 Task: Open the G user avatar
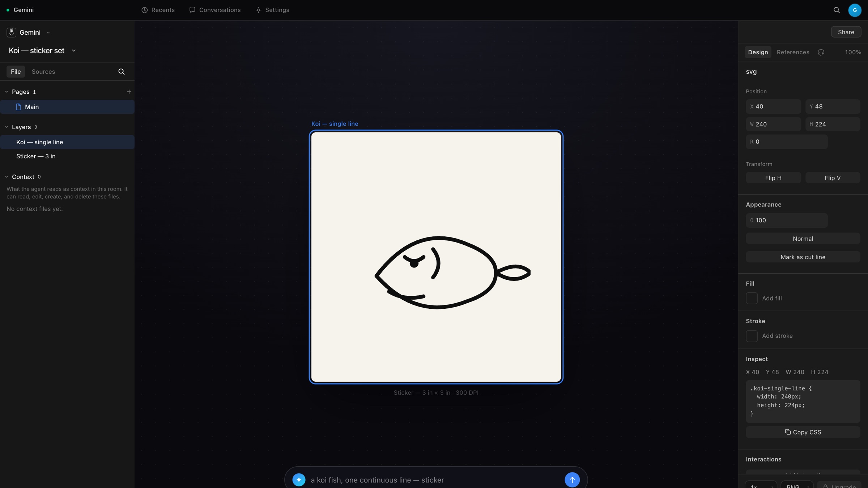click(x=855, y=10)
